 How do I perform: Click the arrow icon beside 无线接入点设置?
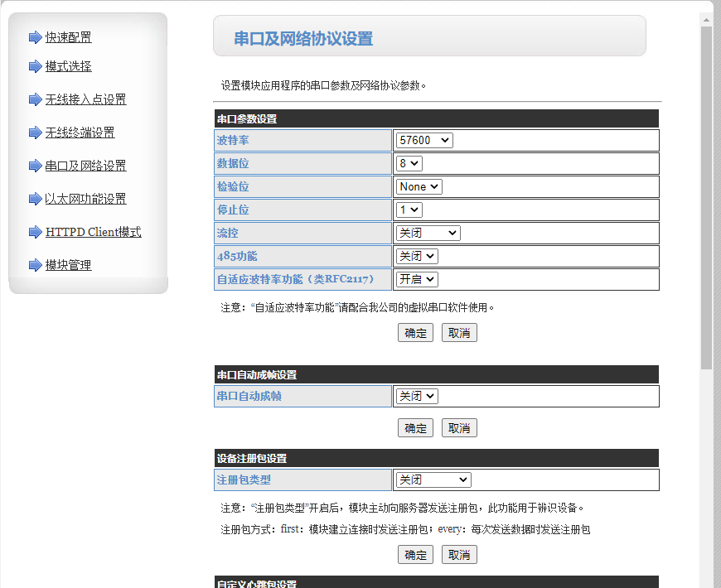point(35,99)
